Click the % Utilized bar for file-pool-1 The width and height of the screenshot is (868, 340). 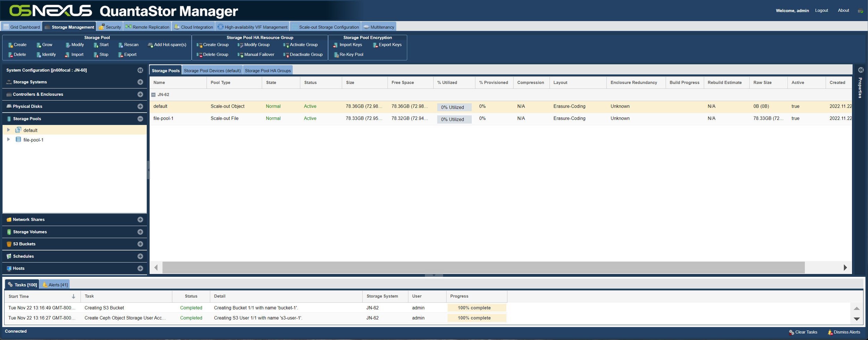click(x=454, y=119)
